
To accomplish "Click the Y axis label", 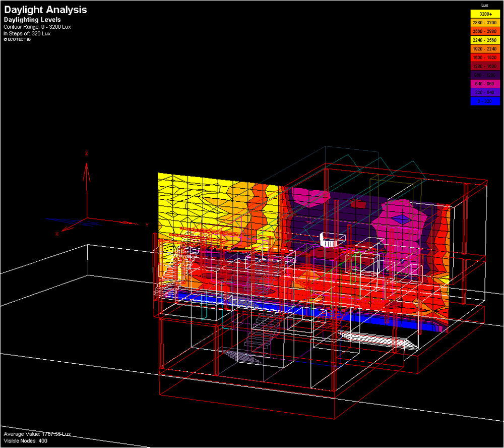I will (x=147, y=225).
